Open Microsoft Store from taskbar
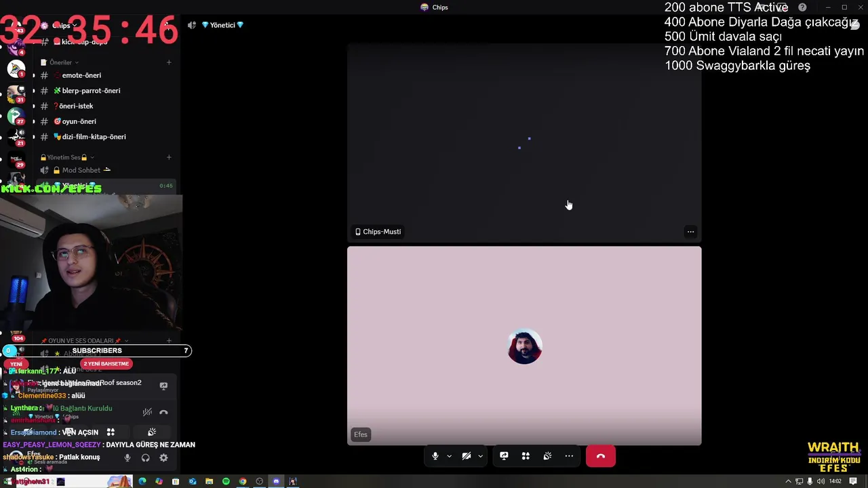 [176, 482]
